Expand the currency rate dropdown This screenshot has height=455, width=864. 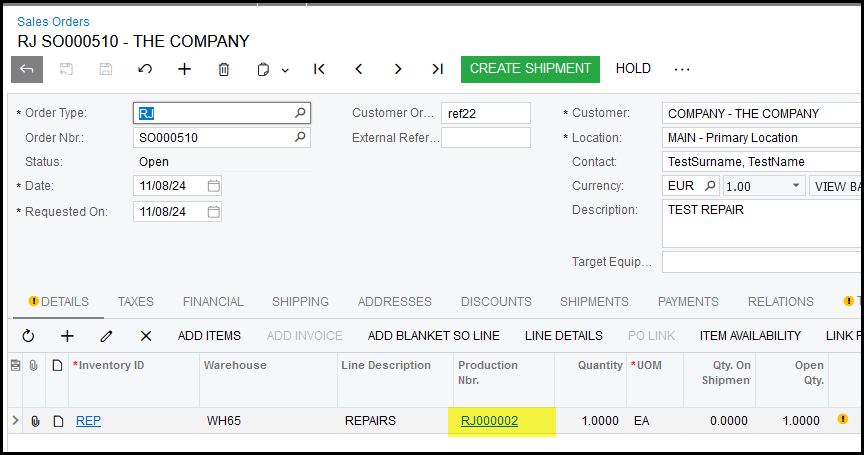pos(796,186)
